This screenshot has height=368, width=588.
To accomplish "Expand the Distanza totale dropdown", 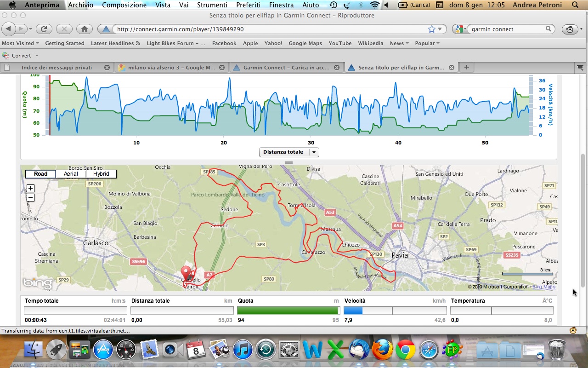I will point(314,152).
